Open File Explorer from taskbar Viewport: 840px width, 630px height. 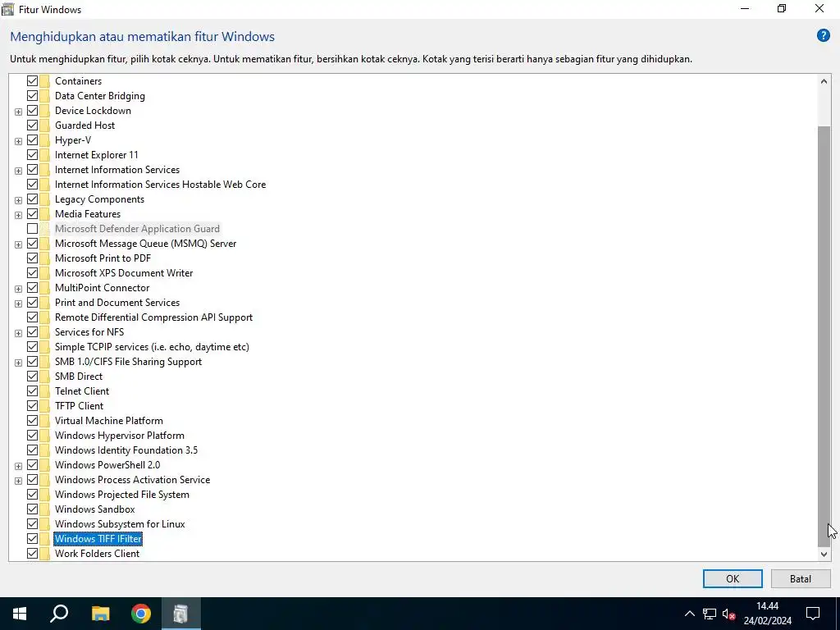pos(100,614)
